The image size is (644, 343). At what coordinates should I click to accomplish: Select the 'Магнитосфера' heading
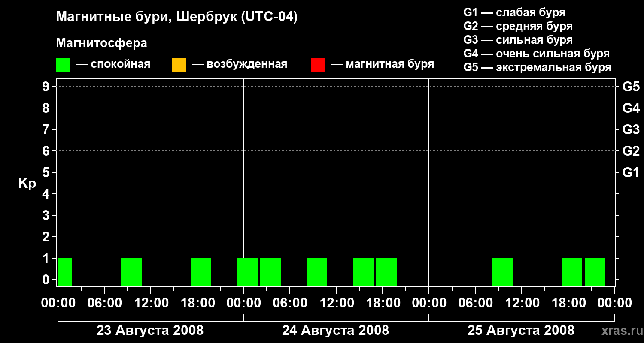pos(101,43)
